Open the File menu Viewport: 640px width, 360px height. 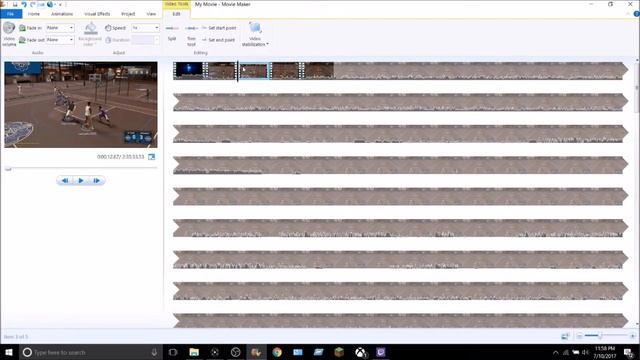[11, 14]
